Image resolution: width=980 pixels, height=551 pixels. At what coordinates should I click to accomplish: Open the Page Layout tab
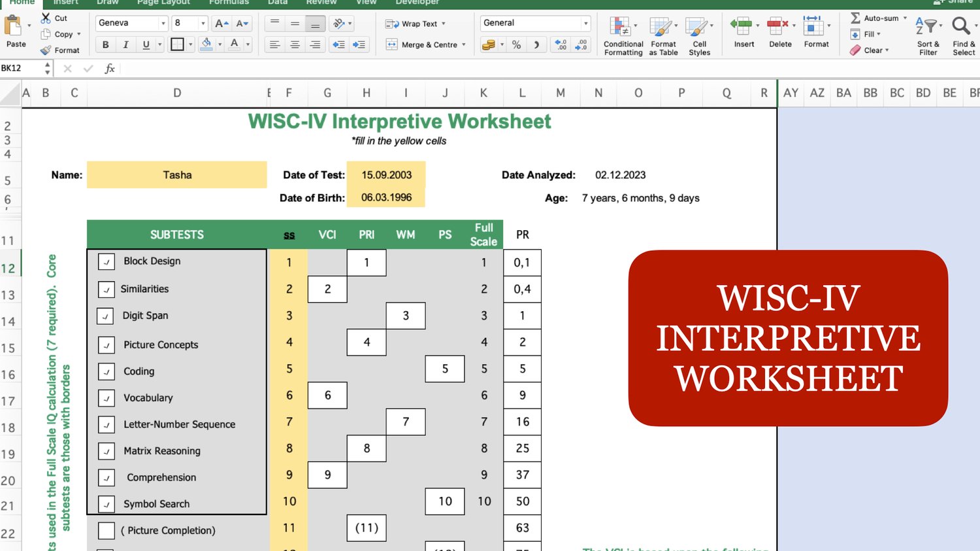click(163, 3)
